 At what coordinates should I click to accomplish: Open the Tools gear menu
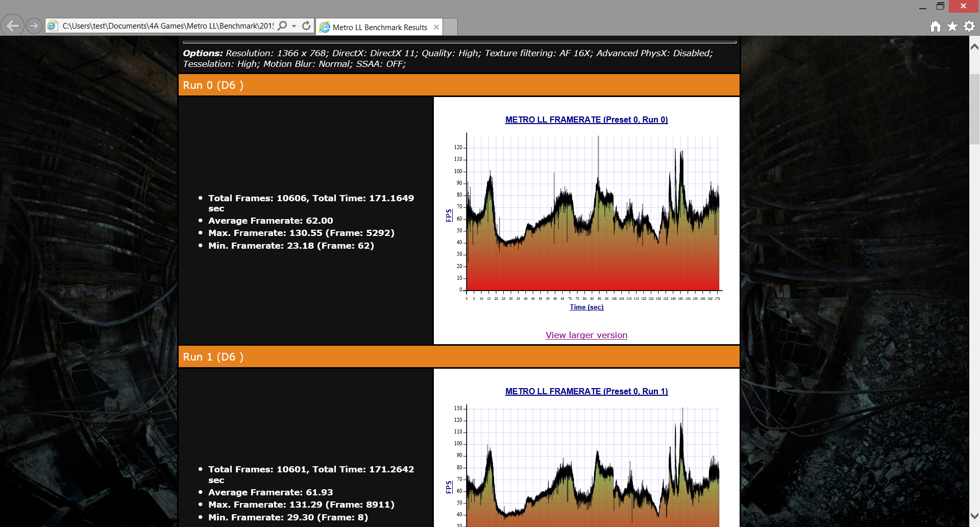click(969, 26)
